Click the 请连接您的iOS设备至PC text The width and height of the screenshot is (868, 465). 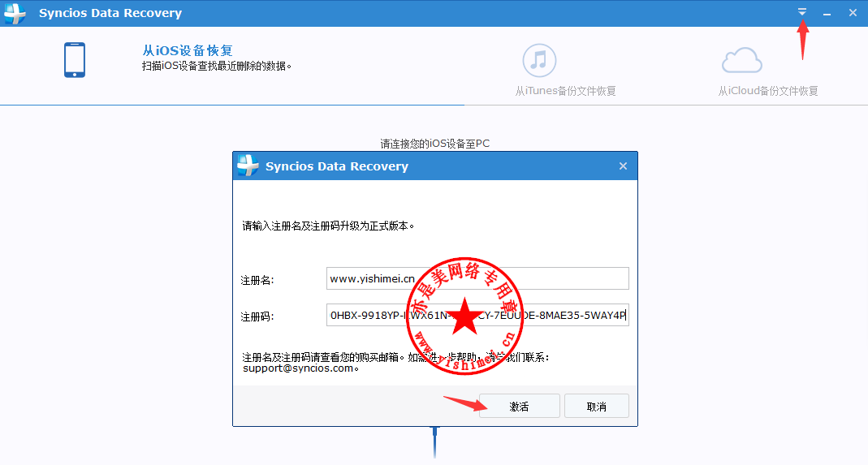point(435,144)
